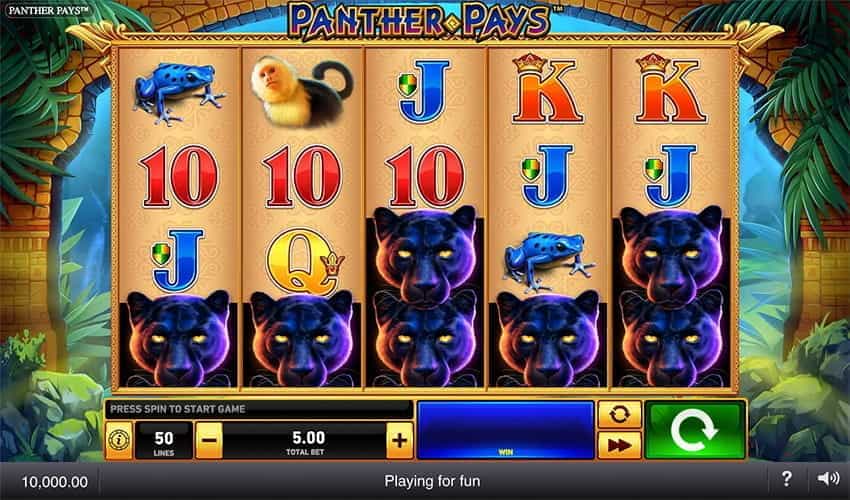
Task: Activate the fast-forward turbo spin button
Action: tap(619, 445)
